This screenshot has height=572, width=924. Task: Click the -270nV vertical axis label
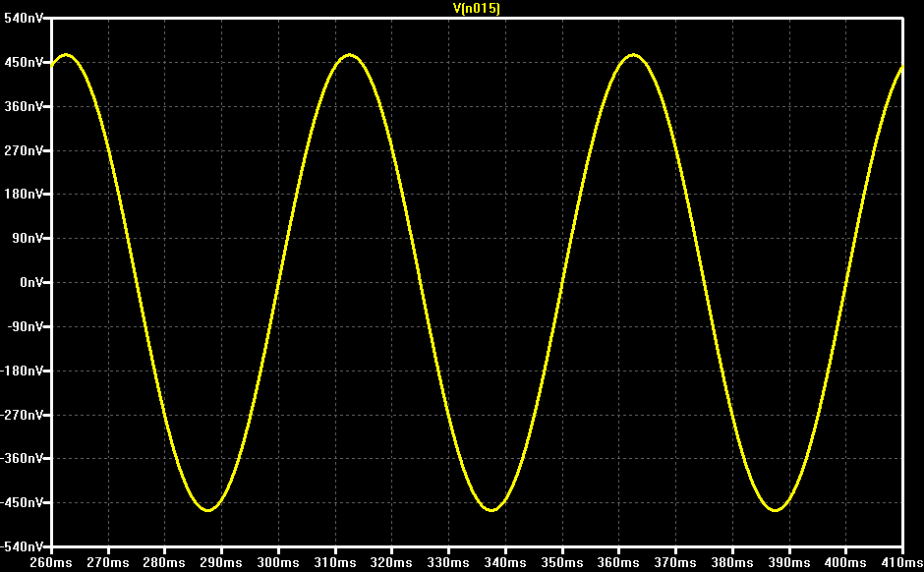click(x=23, y=415)
